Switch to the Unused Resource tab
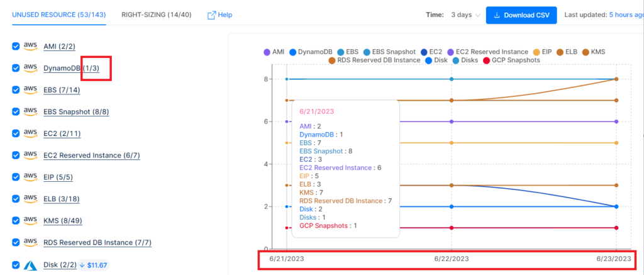The width and height of the screenshot is (644, 275). tap(59, 15)
